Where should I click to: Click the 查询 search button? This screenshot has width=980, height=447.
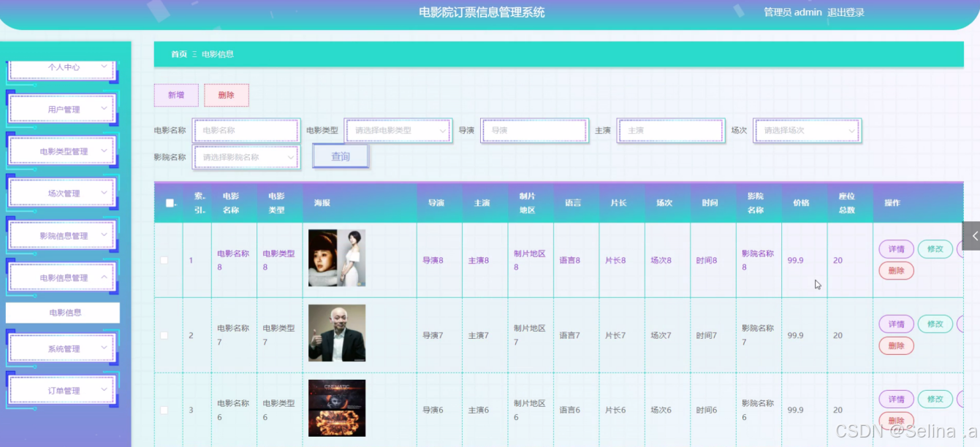click(x=341, y=156)
